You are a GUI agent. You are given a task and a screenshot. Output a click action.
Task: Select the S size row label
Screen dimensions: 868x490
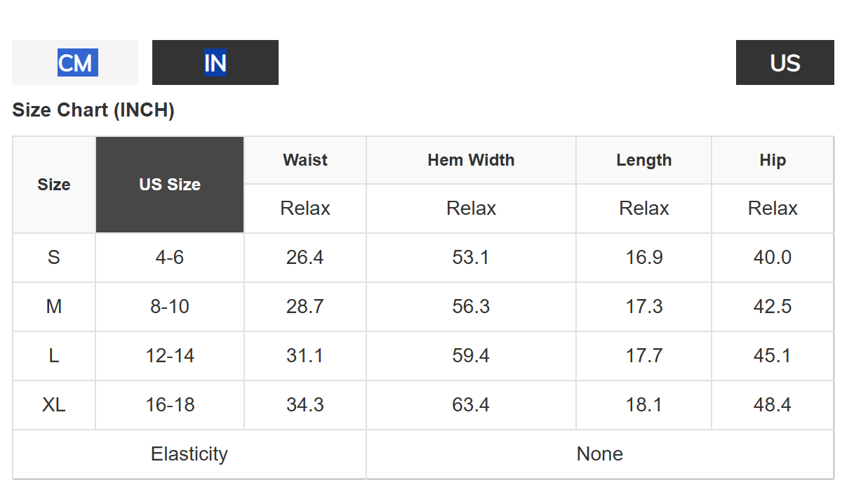(x=54, y=258)
